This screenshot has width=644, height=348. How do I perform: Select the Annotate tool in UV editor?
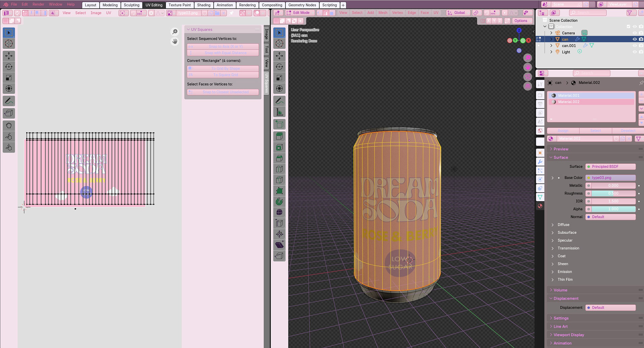click(x=9, y=101)
